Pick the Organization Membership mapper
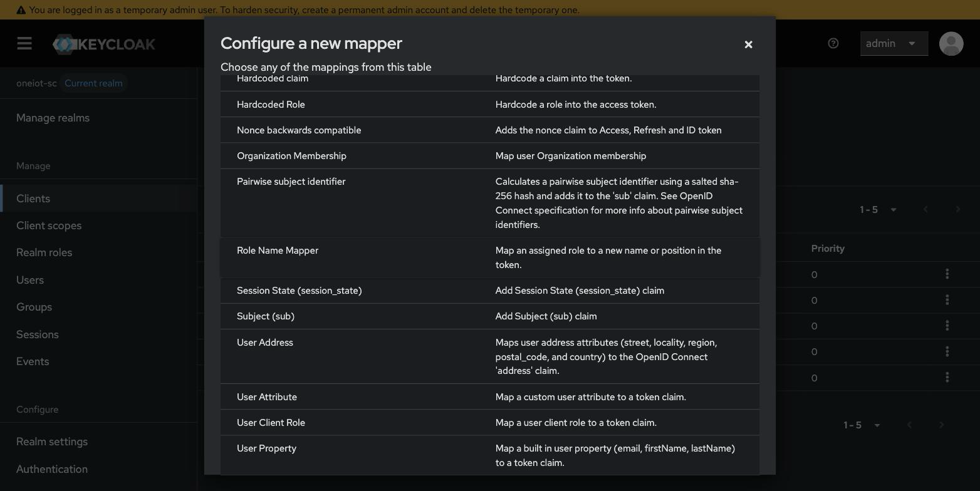The width and height of the screenshot is (980, 491). coord(490,155)
